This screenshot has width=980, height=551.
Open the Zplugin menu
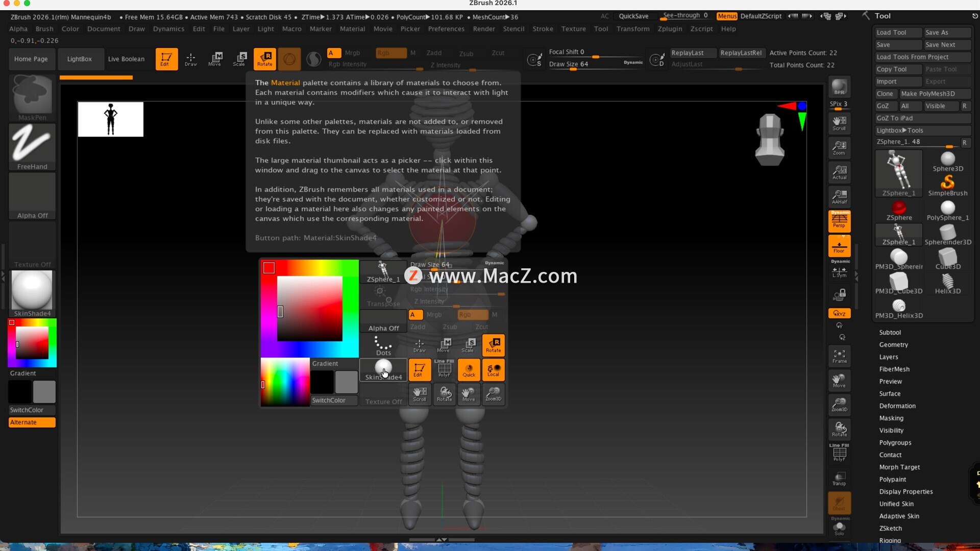tap(670, 29)
